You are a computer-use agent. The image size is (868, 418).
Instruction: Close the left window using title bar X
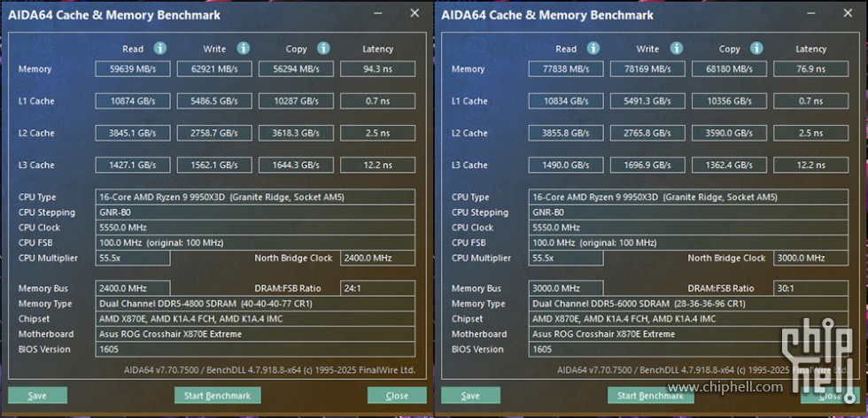(415, 14)
